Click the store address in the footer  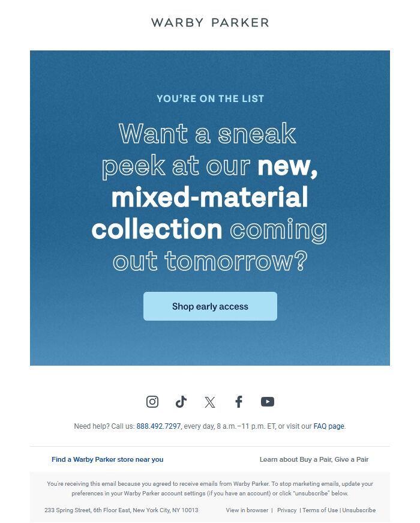pos(121,510)
